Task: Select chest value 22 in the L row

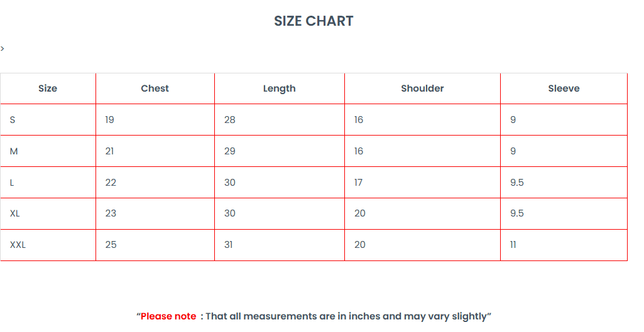Action: (111, 183)
